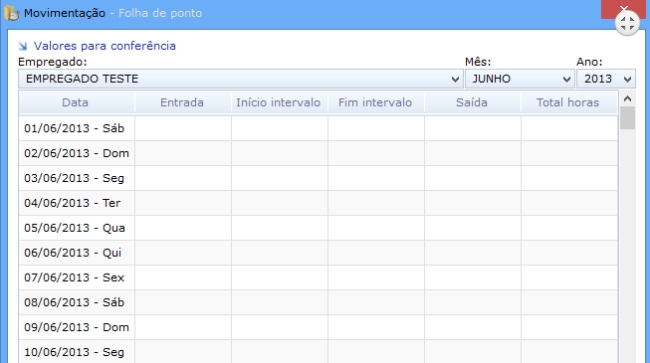This screenshot has height=363, width=650.
Task: Click Saída cell for 03/06/2013 - Seg
Action: coord(473,178)
